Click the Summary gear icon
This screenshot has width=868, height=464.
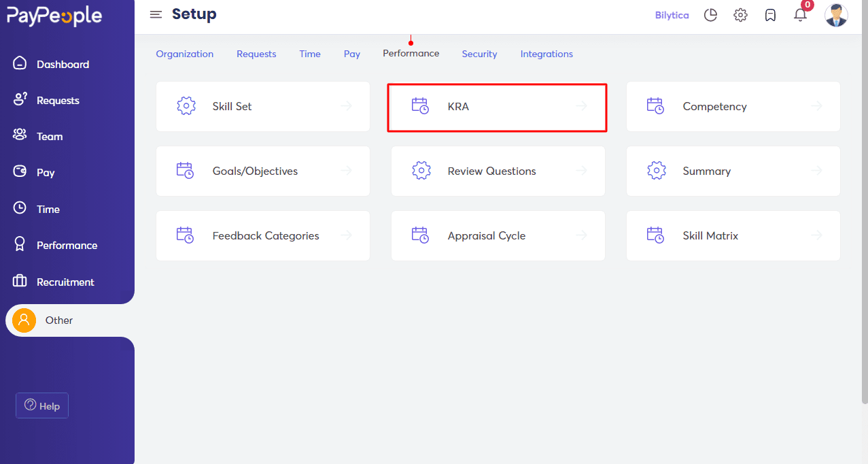coord(657,171)
